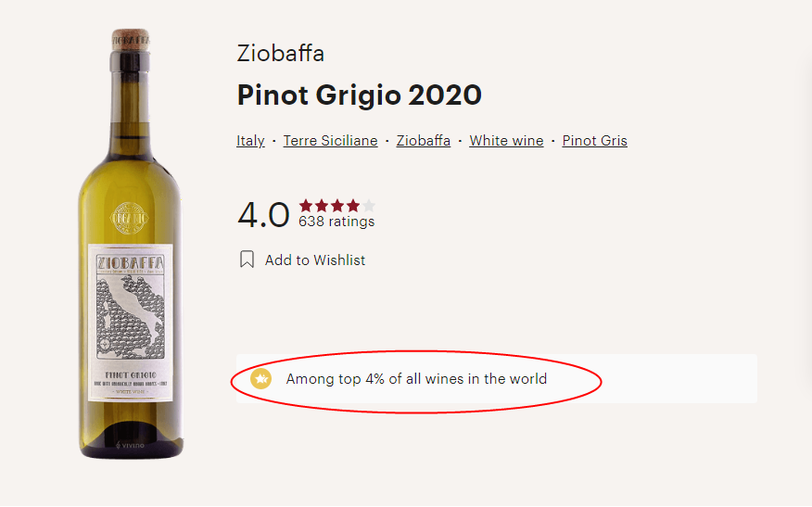812x507 pixels.
Task: View the 638 ratings
Action: click(336, 222)
